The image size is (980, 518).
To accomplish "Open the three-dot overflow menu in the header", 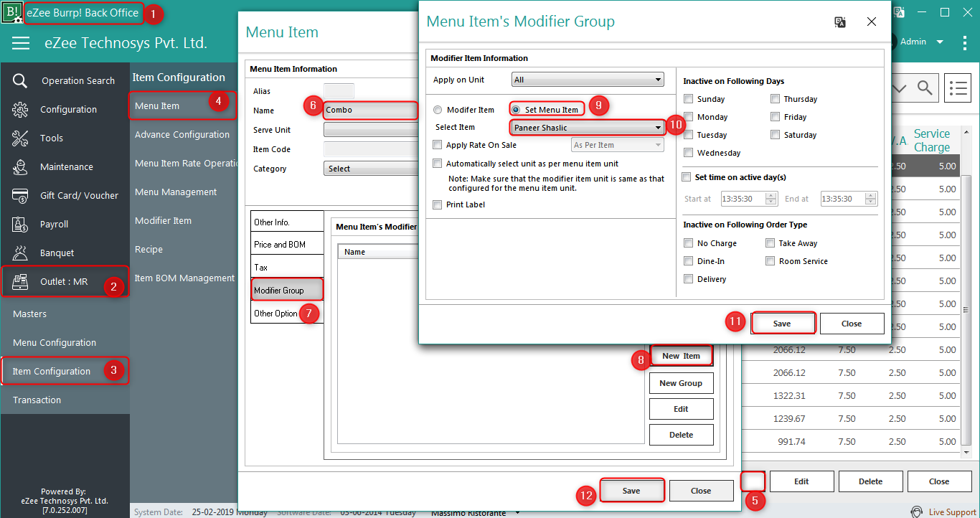I will 964,42.
